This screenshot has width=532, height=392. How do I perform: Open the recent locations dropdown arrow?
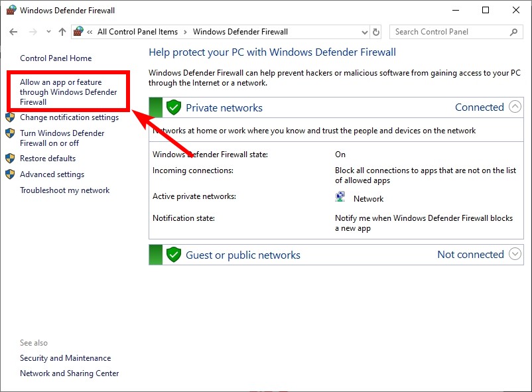[x=48, y=32]
